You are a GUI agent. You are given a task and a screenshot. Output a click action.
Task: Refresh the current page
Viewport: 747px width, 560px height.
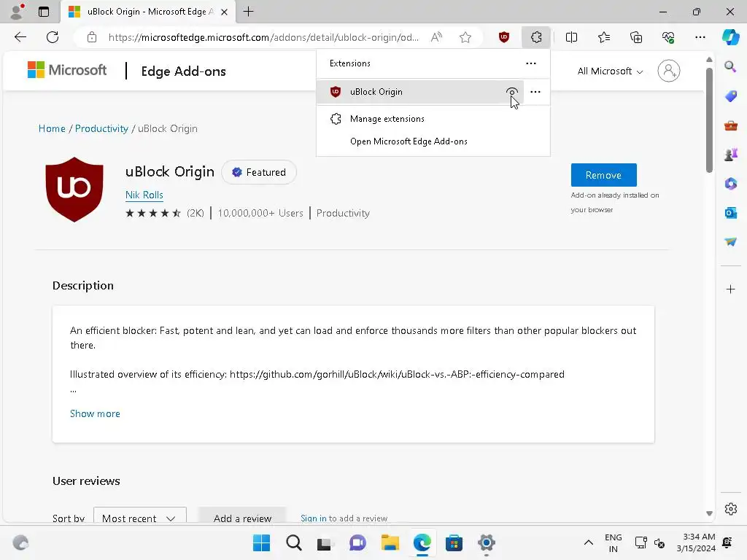pos(53,37)
